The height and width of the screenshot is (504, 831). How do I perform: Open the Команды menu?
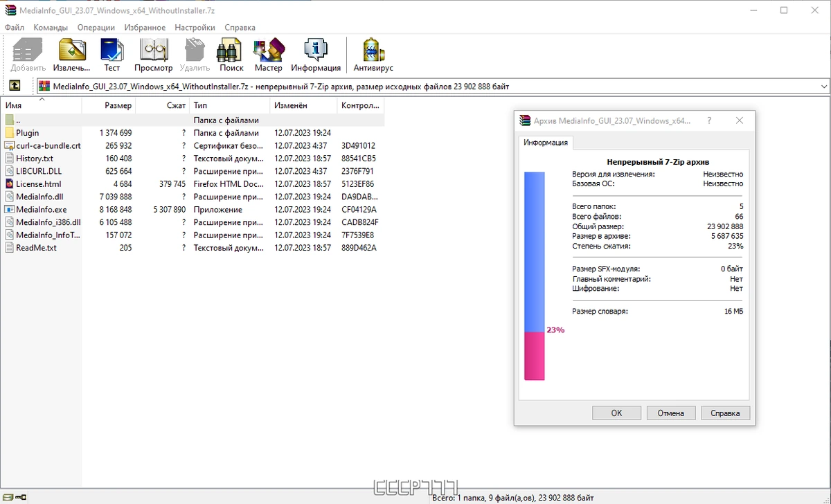[x=51, y=28]
